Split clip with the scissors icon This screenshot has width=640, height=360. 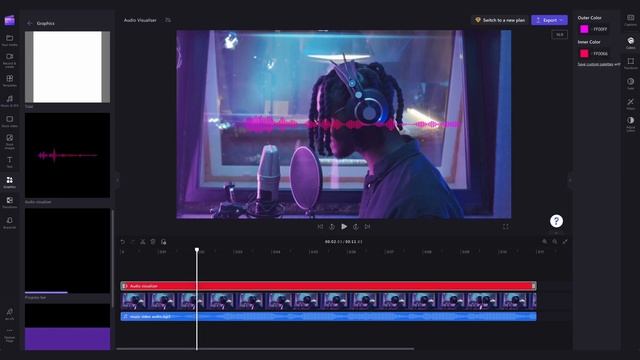[143, 242]
